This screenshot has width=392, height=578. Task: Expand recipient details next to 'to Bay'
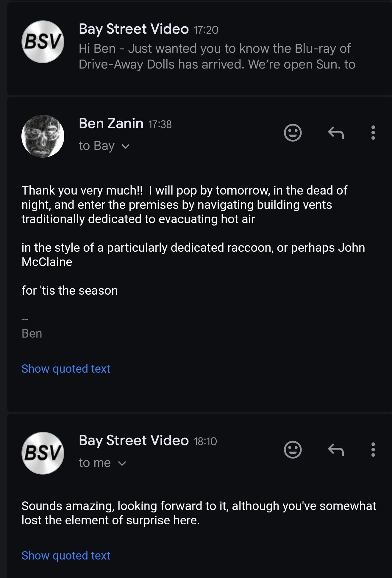click(x=126, y=146)
